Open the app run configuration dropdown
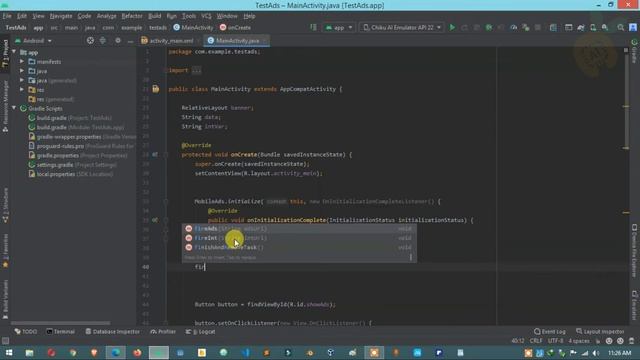This screenshot has height=360, width=640. (339, 27)
